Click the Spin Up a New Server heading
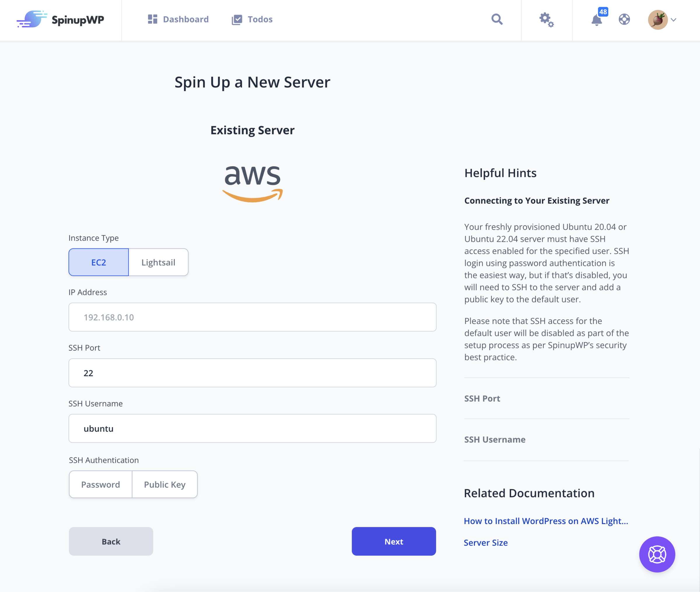The image size is (700, 592). 252,82
